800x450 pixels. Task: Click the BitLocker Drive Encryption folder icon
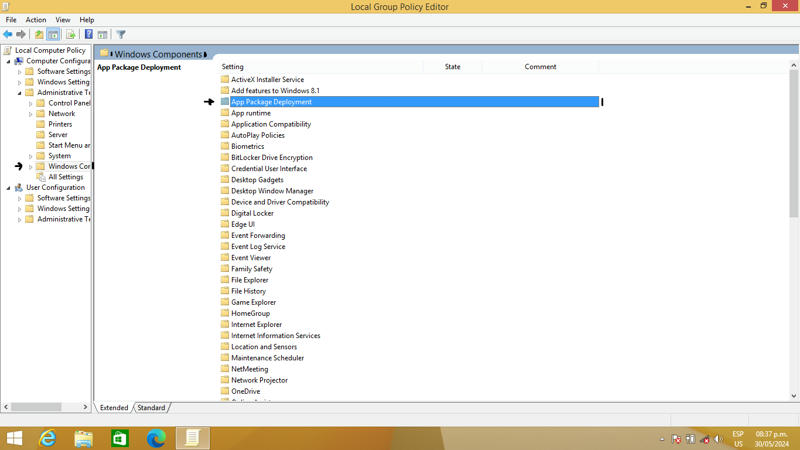(x=225, y=157)
